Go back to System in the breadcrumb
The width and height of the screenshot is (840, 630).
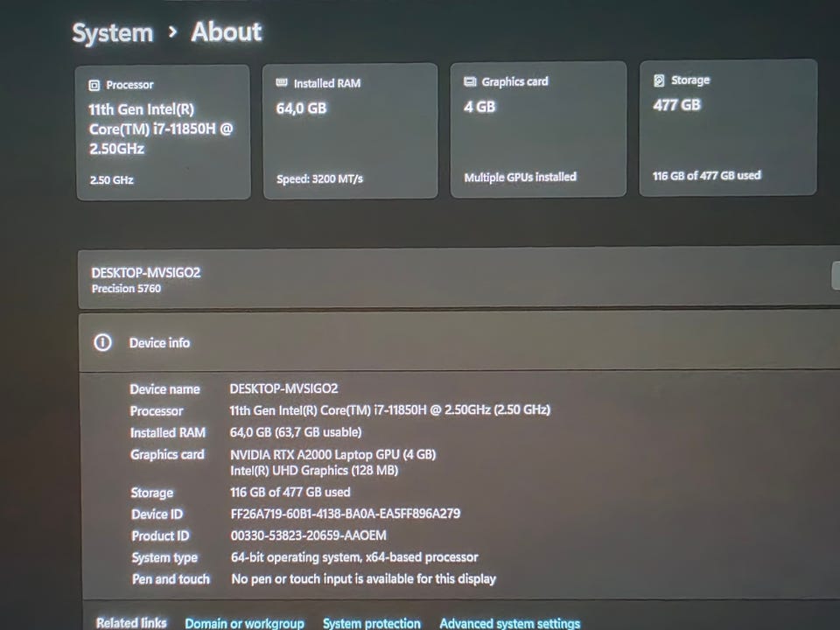click(113, 33)
